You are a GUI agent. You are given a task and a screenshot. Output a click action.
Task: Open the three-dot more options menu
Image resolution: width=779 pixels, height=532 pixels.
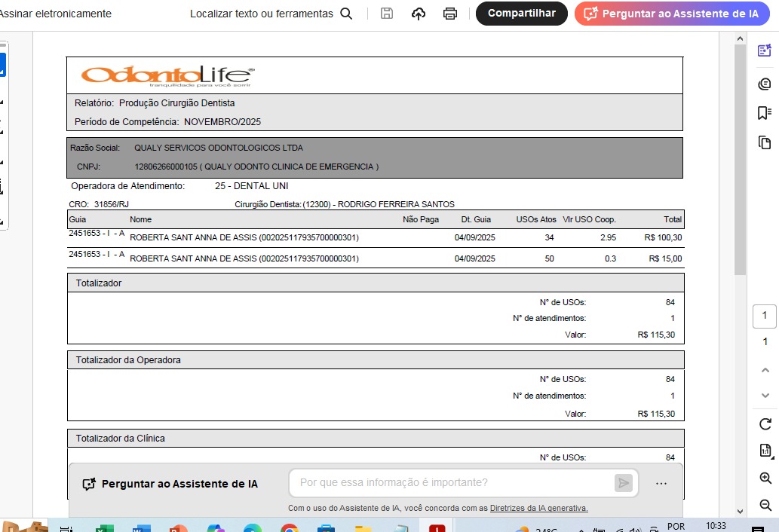pos(661,484)
